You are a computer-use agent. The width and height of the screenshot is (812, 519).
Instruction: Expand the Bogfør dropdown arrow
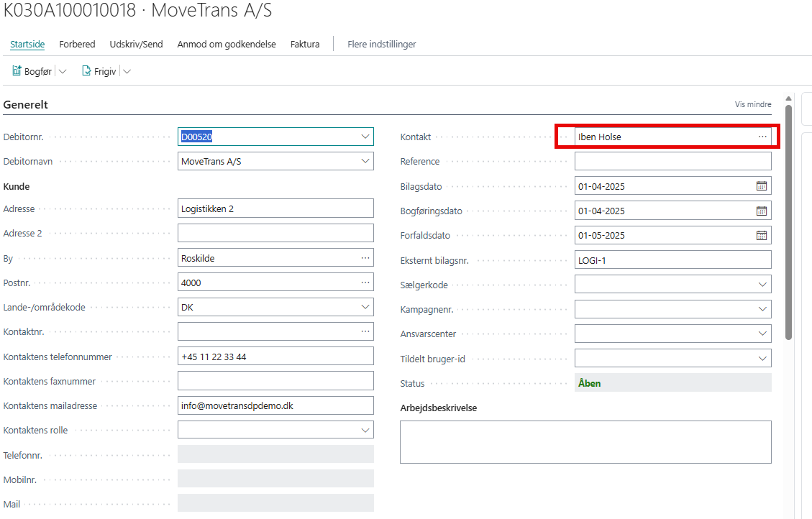[x=62, y=72]
